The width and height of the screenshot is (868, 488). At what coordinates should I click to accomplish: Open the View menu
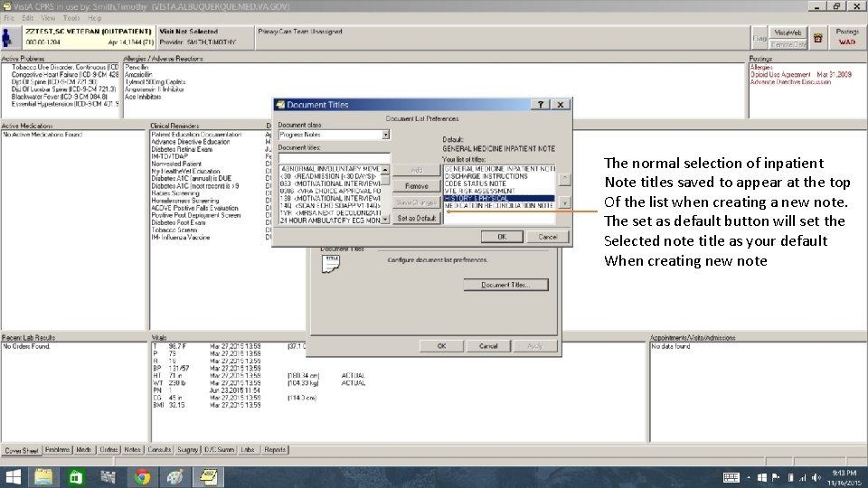(x=48, y=18)
